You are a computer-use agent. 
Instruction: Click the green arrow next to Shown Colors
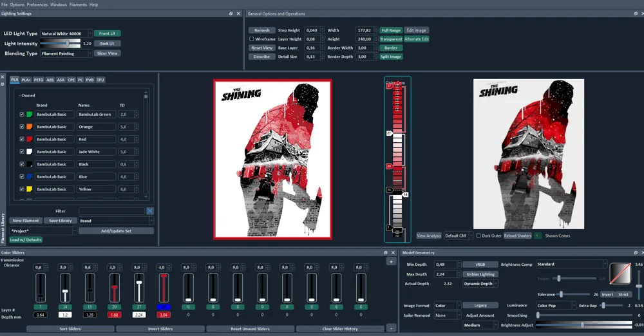click(537, 236)
